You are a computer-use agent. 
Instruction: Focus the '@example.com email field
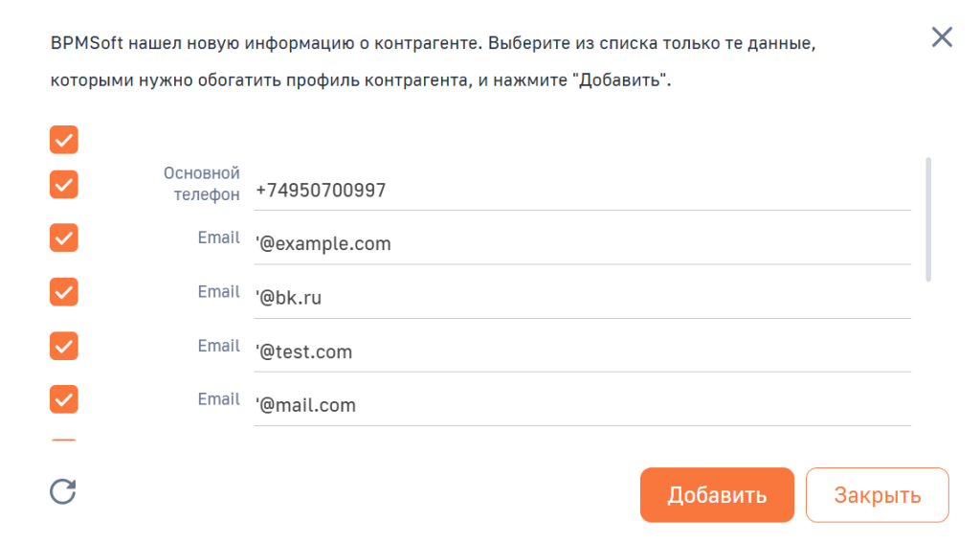[x=582, y=244]
